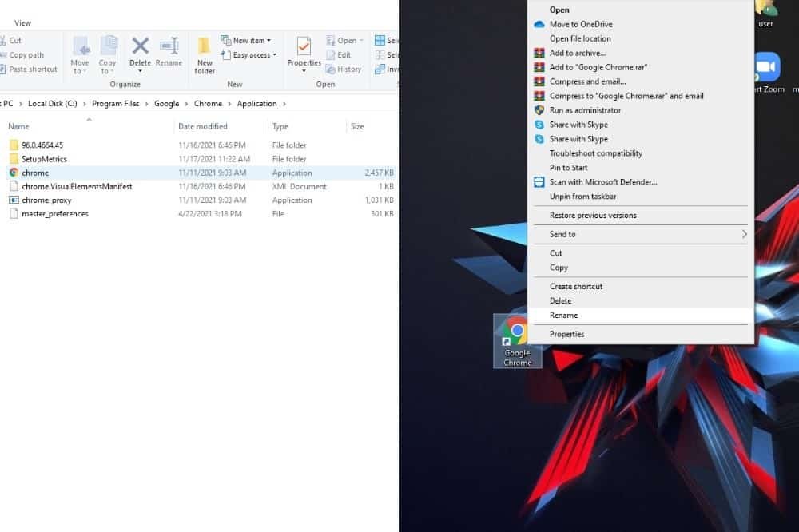The height and width of the screenshot is (532, 799).
Task: Click the History button in the ribbon
Action: 344,69
